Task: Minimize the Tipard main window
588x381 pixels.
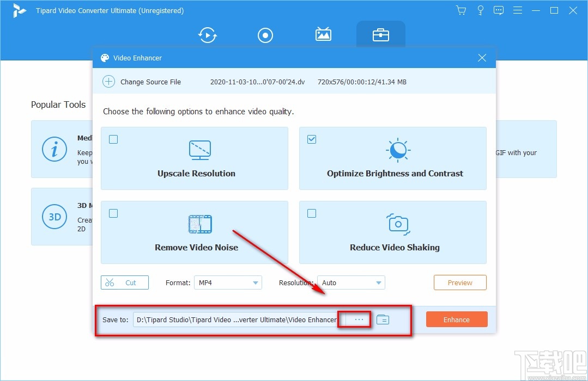Action: point(536,10)
